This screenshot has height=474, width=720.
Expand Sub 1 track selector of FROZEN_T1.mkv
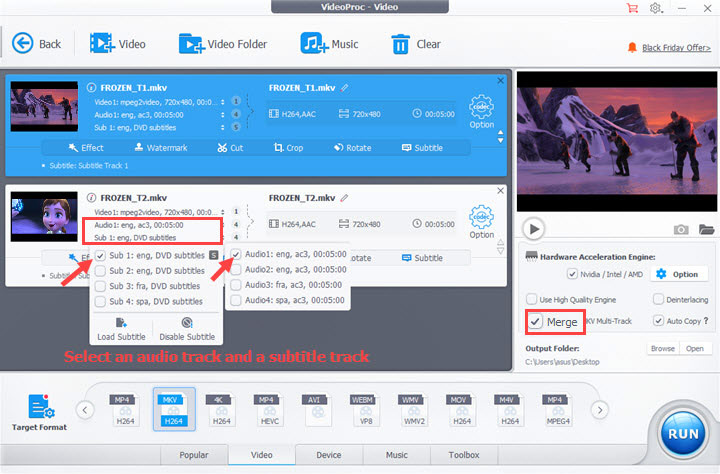point(223,127)
